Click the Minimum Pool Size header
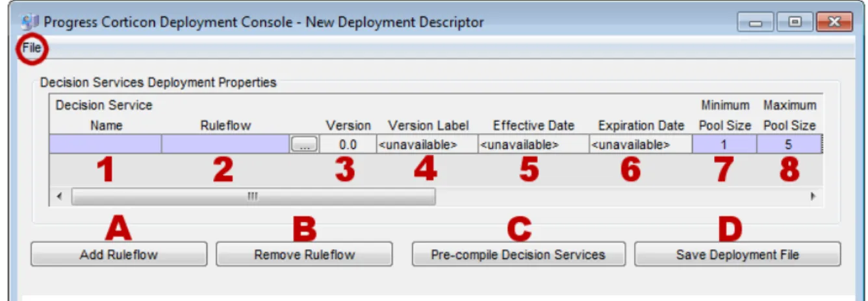 pos(725,115)
